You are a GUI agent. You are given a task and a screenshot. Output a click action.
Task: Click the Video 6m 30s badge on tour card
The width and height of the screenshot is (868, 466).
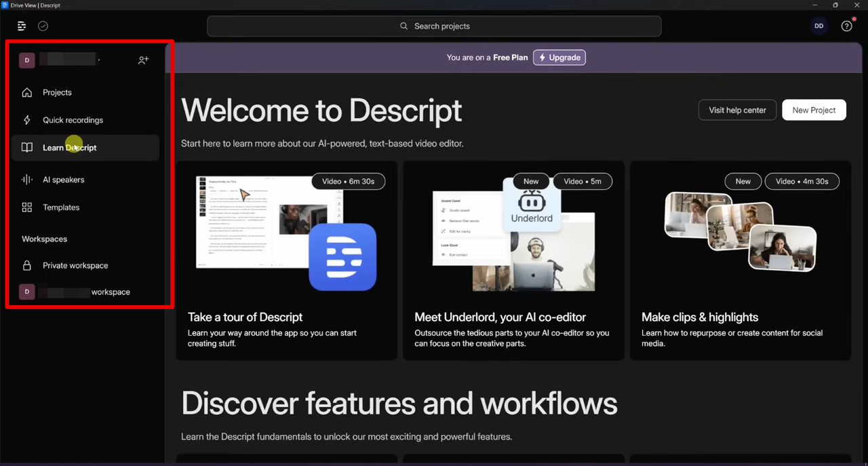pos(348,181)
